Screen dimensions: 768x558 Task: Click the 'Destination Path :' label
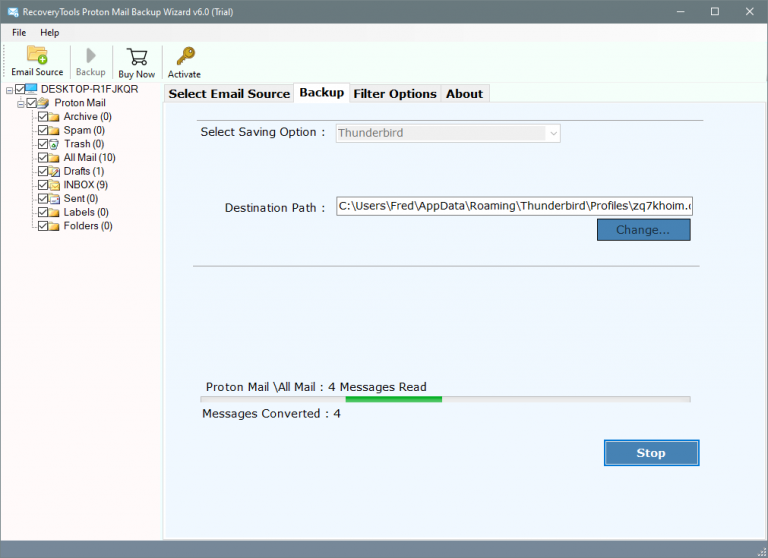point(275,208)
